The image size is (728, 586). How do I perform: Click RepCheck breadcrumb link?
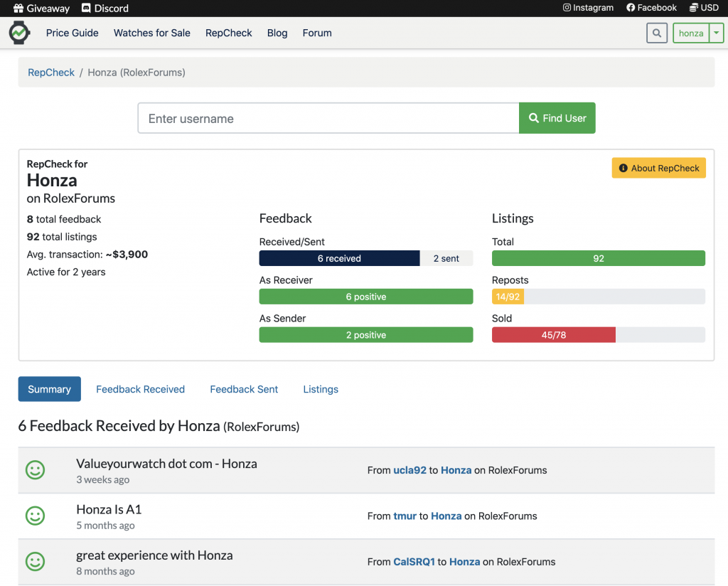[x=51, y=73]
